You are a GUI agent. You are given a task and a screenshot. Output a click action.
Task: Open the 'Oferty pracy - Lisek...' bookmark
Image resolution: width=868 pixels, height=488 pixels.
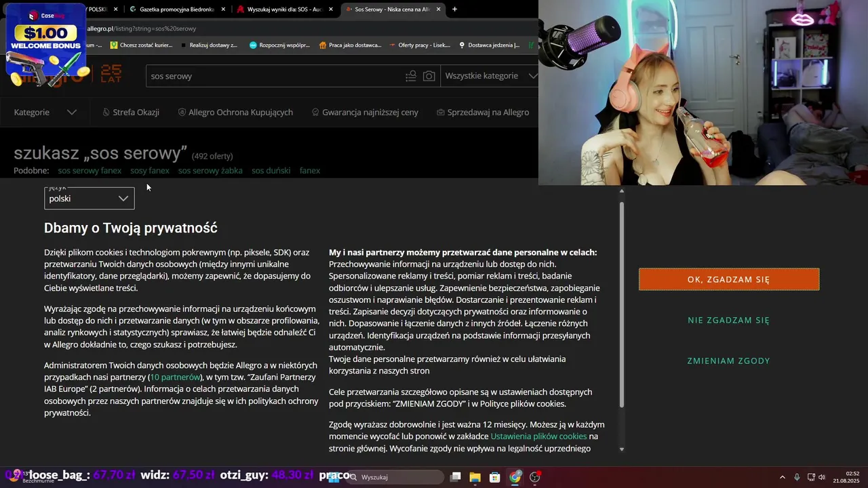420,45
